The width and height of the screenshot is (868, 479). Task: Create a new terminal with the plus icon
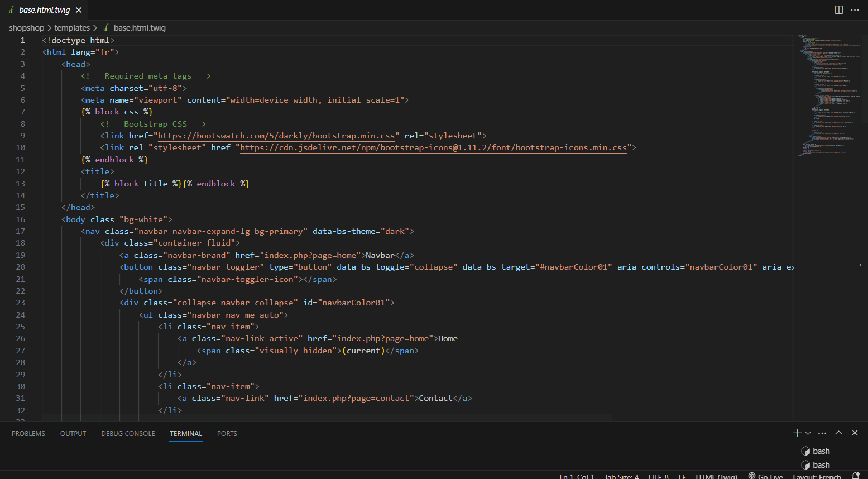pos(797,433)
